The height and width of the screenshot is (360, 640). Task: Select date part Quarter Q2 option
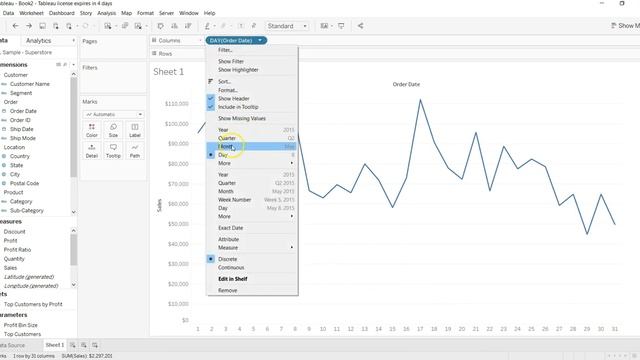251,138
